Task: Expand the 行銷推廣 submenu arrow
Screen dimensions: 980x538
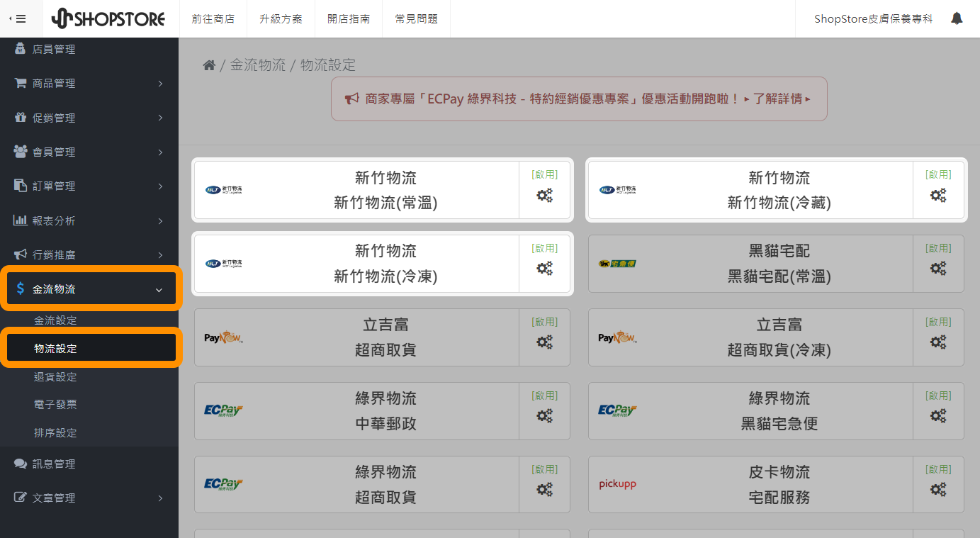Action: coord(160,255)
